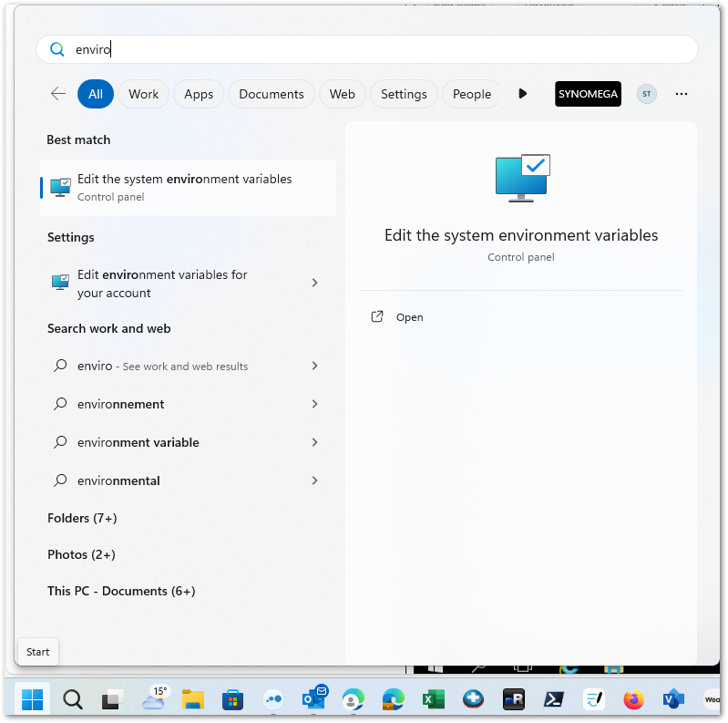Open taskbar Search magnifier

point(72,699)
